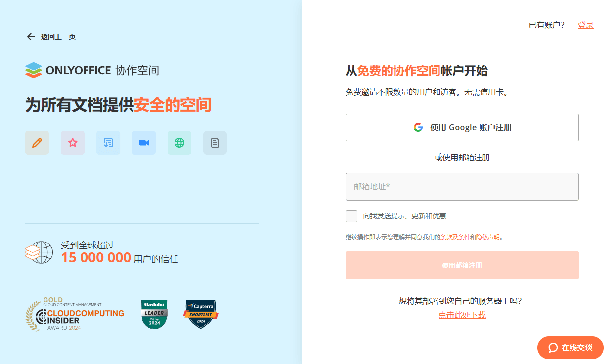This screenshot has width=614, height=364.
Task: Click the Capterra Shortlist 2024 badge
Action: pos(201,314)
